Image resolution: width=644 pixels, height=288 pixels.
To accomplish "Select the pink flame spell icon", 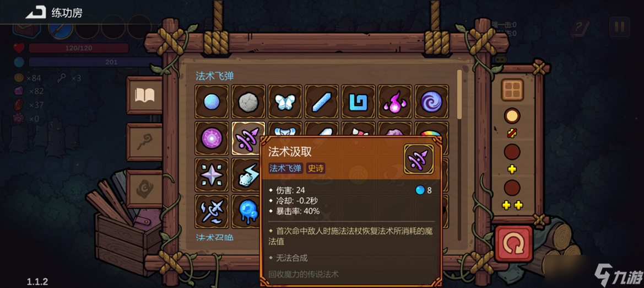I will 394,102.
